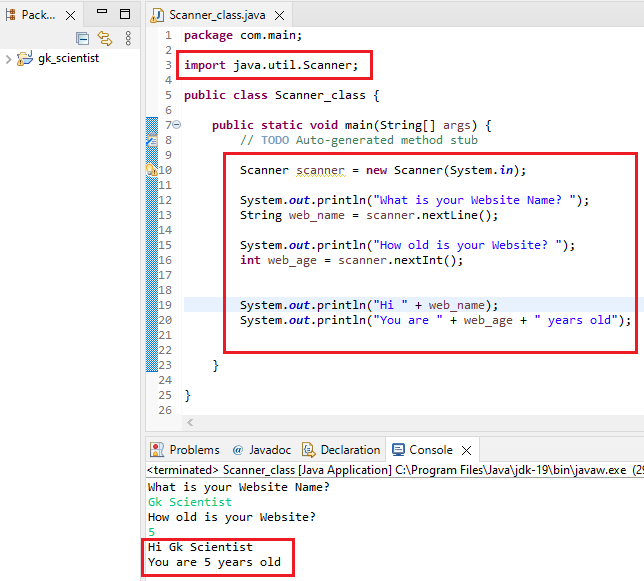
Task: Click the import java.util.Scanner line
Action: (x=271, y=65)
